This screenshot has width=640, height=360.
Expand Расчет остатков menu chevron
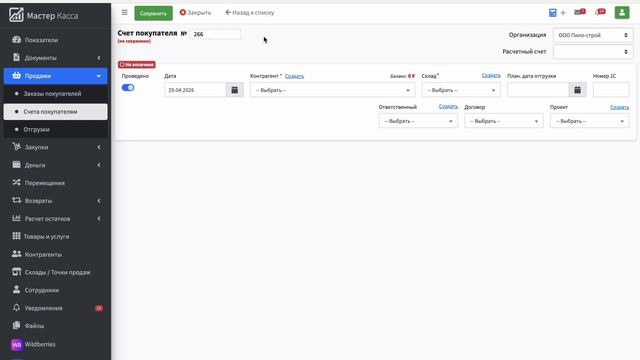pos(99,219)
